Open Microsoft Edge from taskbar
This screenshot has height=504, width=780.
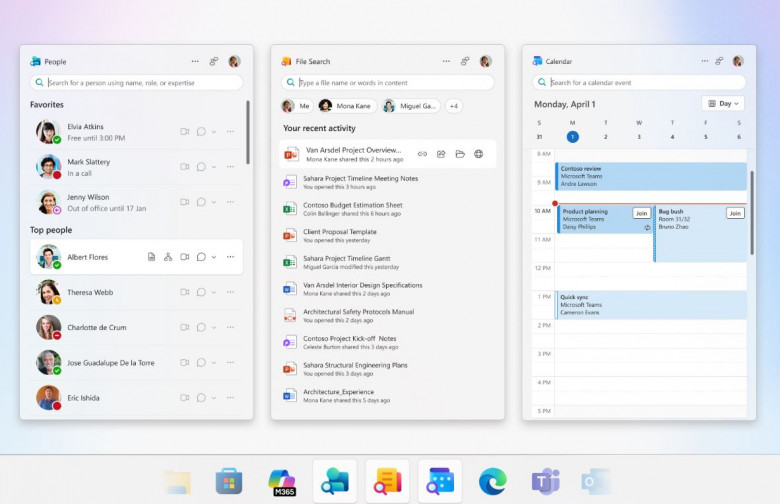492,482
